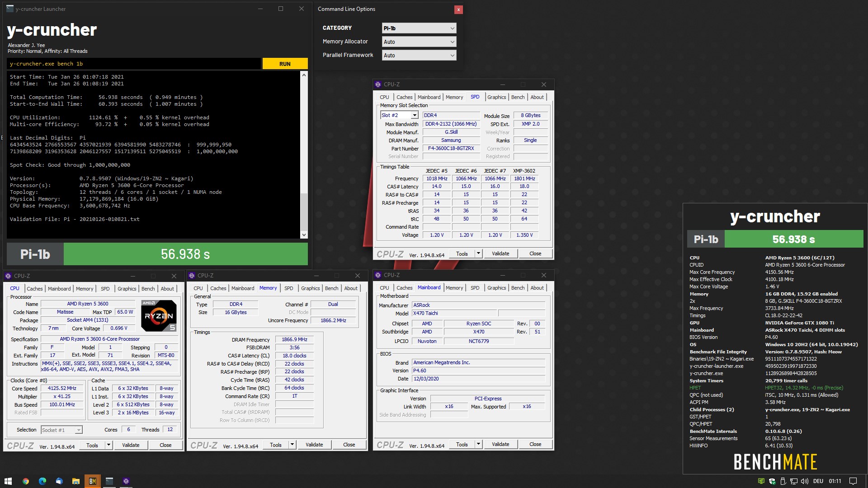Switch to the console window taskbar icon
Image resolution: width=868 pixels, height=488 pixels.
pyautogui.click(x=109, y=481)
